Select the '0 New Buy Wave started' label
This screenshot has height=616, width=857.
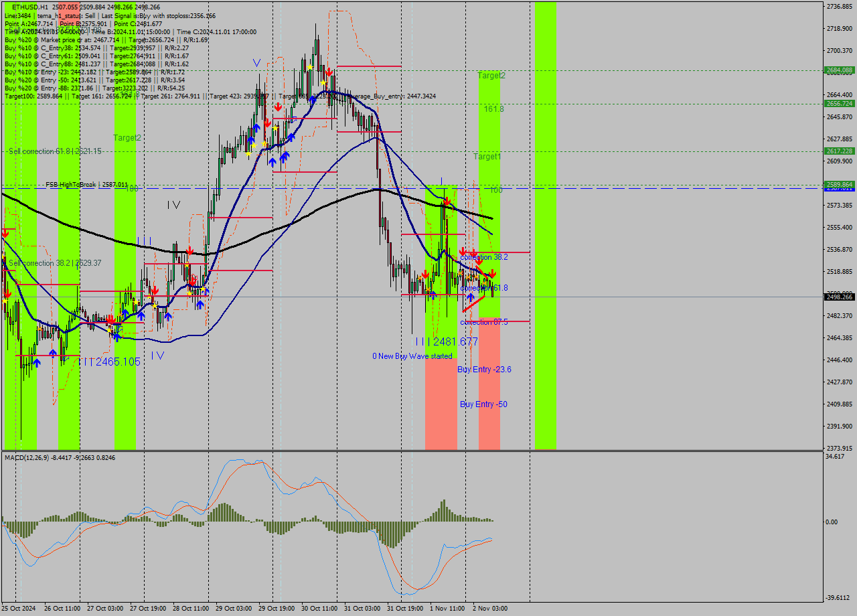tap(412, 356)
